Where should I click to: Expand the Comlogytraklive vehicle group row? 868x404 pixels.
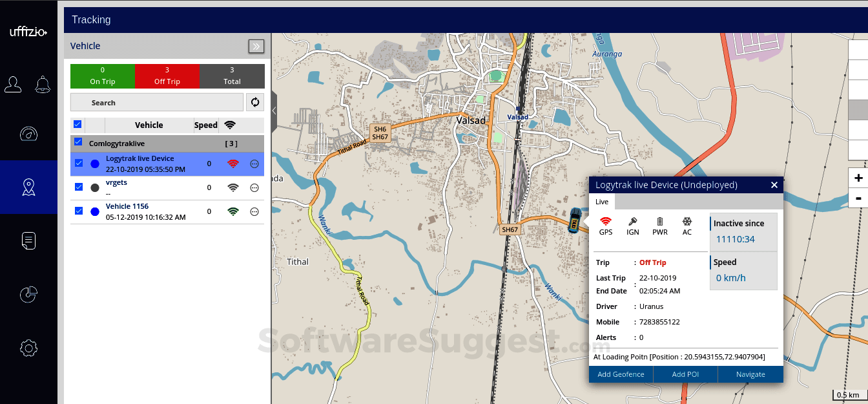[117, 143]
